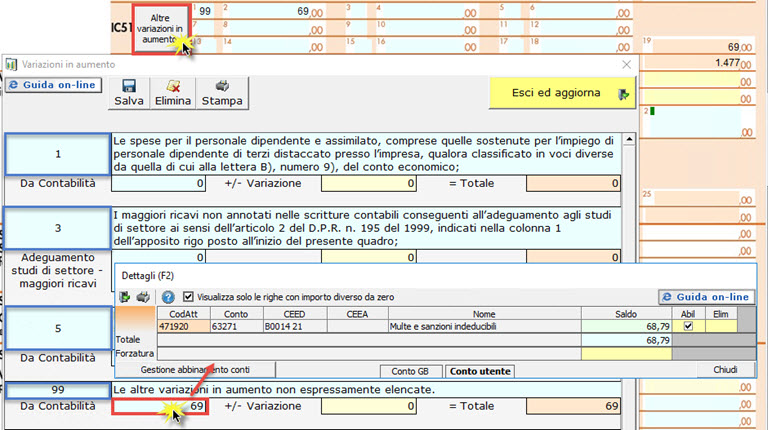This screenshot has height=430, width=768.
Task: Click IC51 column 10 amount field
Action: (x=427, y=28)
